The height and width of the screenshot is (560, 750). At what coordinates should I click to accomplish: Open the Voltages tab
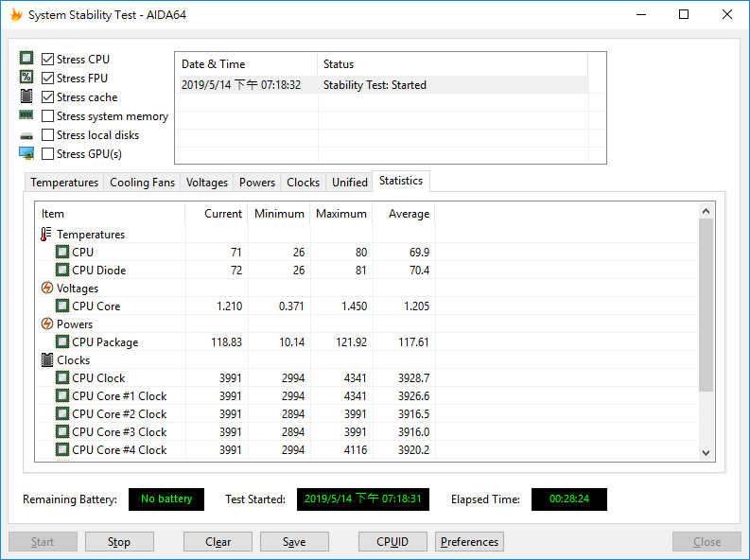click(206, 183)
